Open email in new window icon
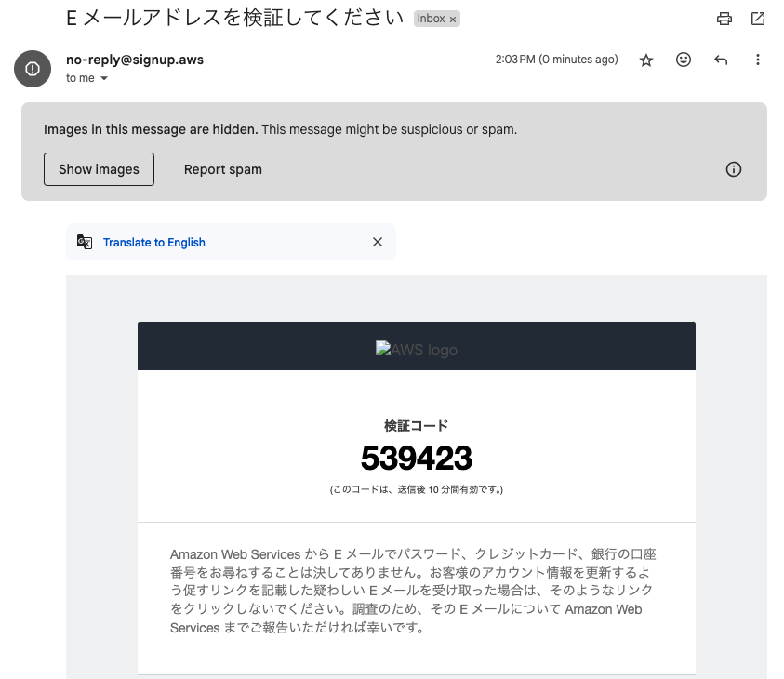 tap(758, 19)
